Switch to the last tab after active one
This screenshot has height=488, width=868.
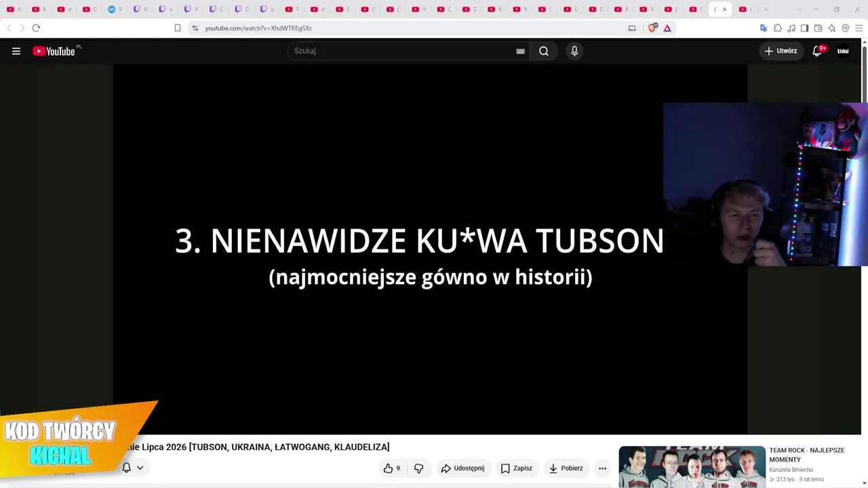pos(745,9)
